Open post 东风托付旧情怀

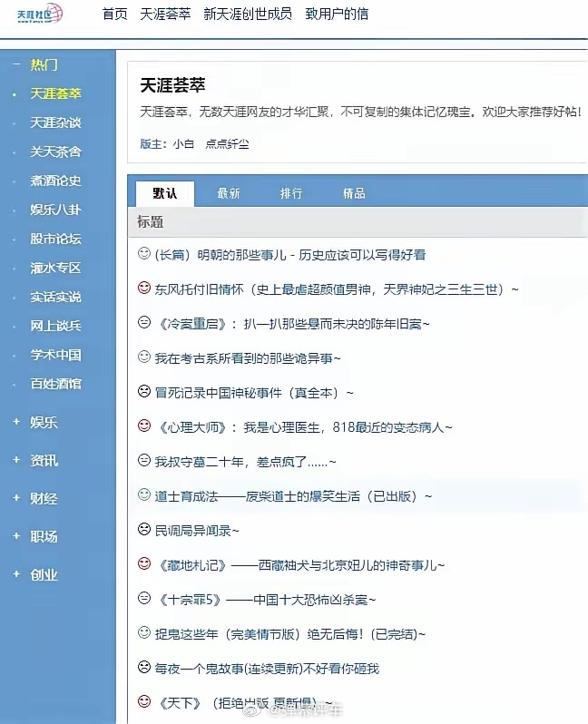click(337, 289)
